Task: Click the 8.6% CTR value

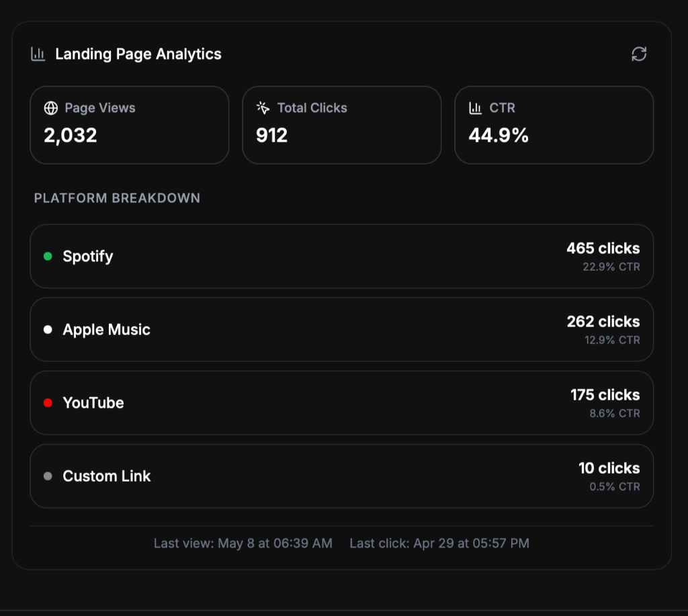Action: tap(615, 413)
